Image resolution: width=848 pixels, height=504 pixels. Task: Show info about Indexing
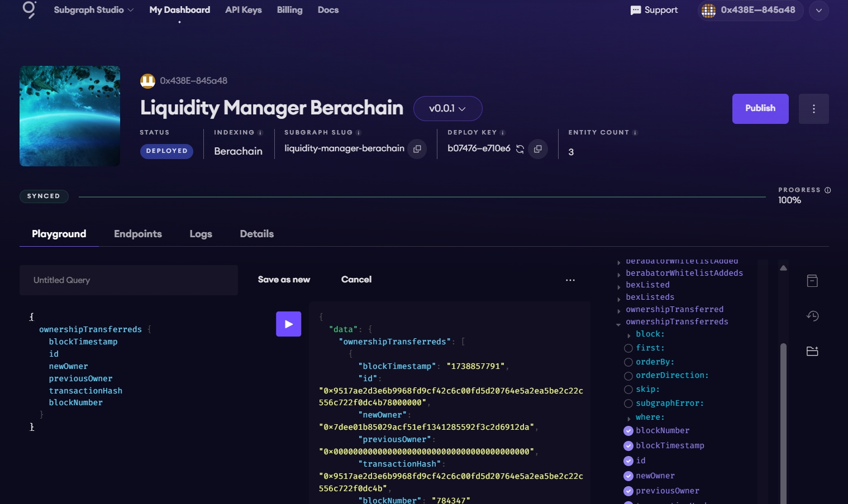click(x=260, y=133)
